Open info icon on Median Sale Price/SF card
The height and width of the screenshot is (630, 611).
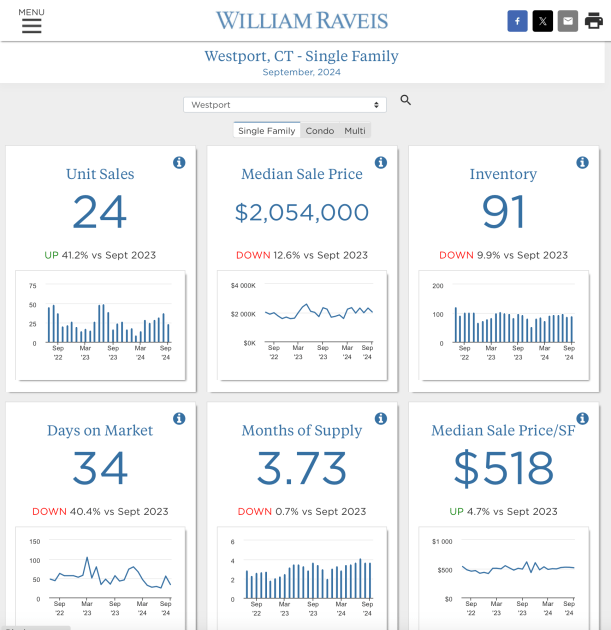tap(582, 419)
